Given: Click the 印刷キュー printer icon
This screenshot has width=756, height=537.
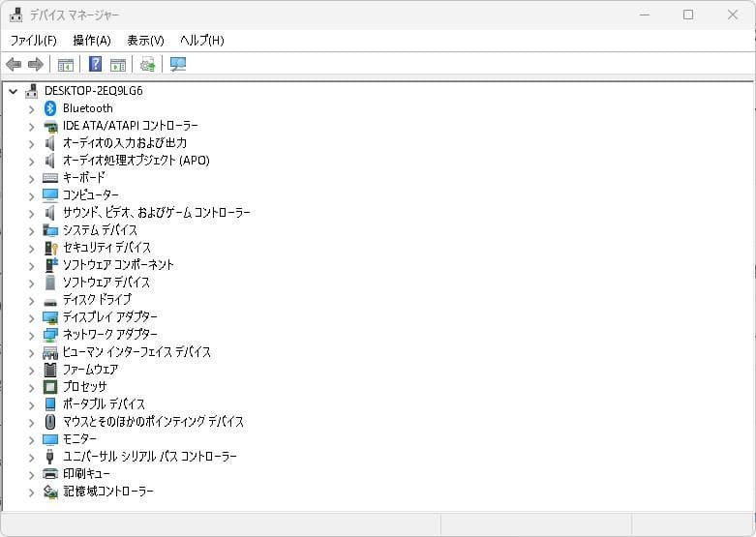Looking at the screenshot, I should (51, 474).
